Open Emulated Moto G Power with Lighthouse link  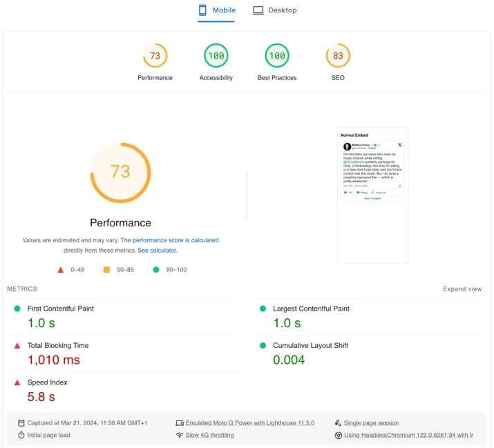pyautogui.click(x=250, y=423)
